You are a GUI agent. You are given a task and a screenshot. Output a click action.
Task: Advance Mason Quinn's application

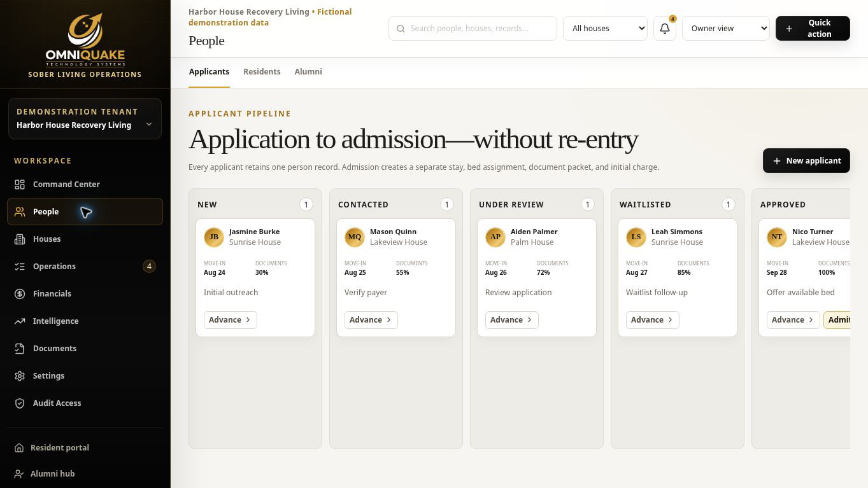(x=371, y=319)
